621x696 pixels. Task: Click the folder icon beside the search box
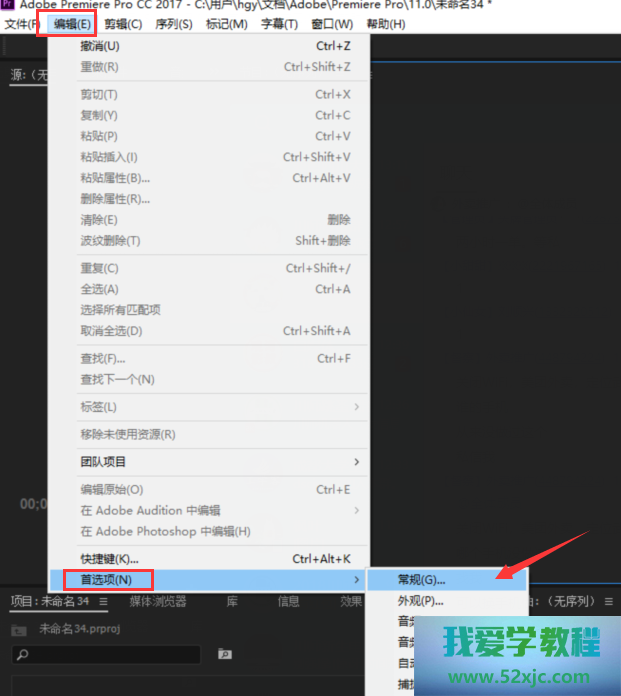point(225,654)
